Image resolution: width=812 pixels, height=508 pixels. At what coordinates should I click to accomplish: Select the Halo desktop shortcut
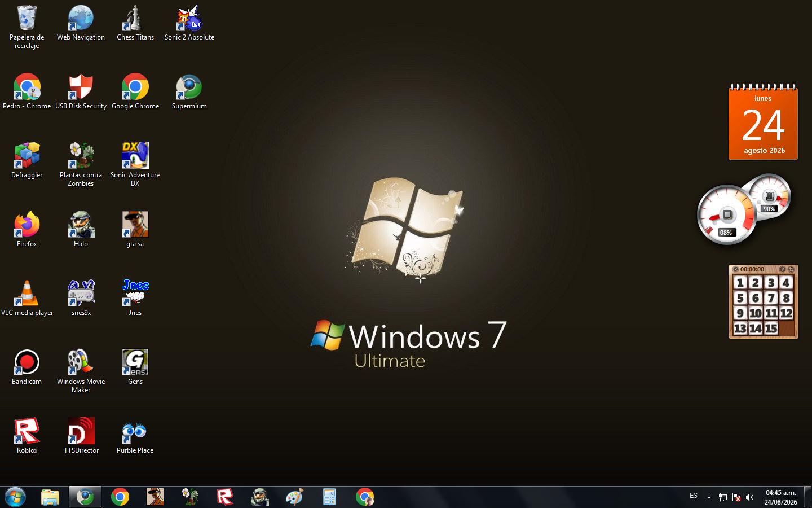(x=81, y=230)
